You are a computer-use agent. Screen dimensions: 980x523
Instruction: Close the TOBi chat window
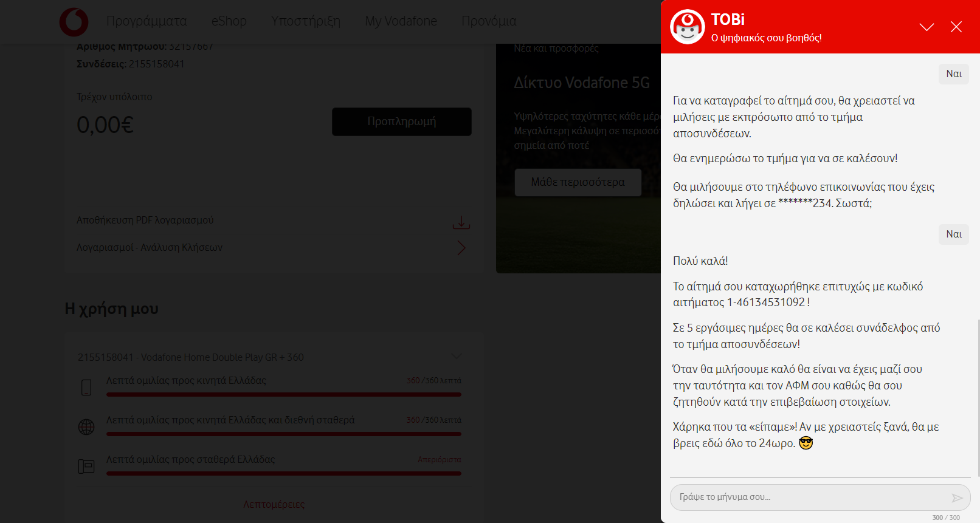point(956,27)
